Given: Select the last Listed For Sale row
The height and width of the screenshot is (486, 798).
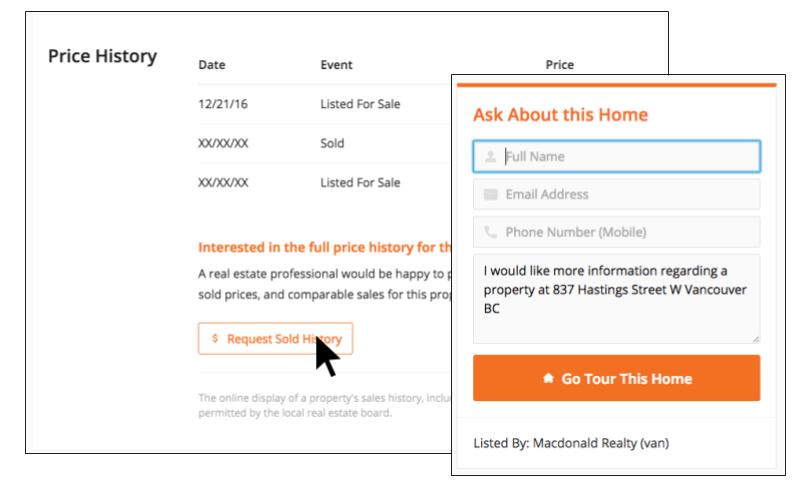Looking at the screenshot, I should [x=325, y=182].
